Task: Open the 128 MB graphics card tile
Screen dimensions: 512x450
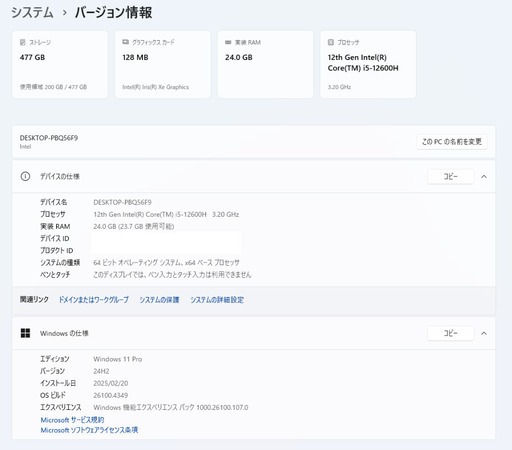Action: (163, 64)
